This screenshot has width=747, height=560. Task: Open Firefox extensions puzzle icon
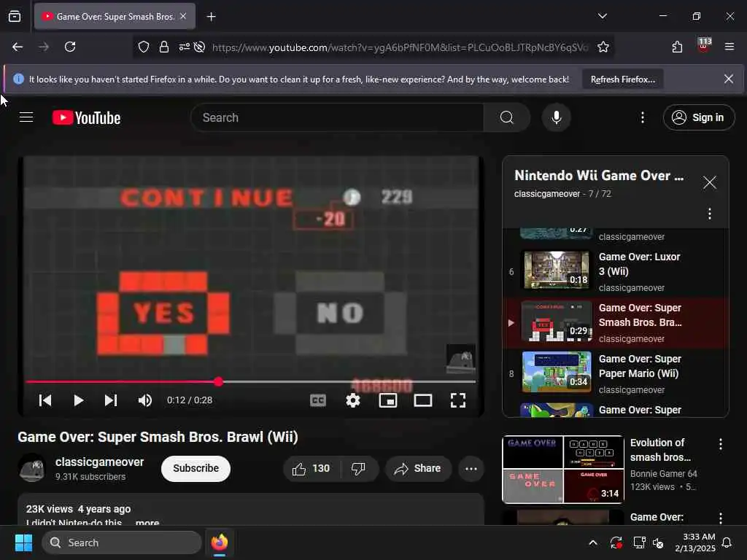tap(677, 47)
